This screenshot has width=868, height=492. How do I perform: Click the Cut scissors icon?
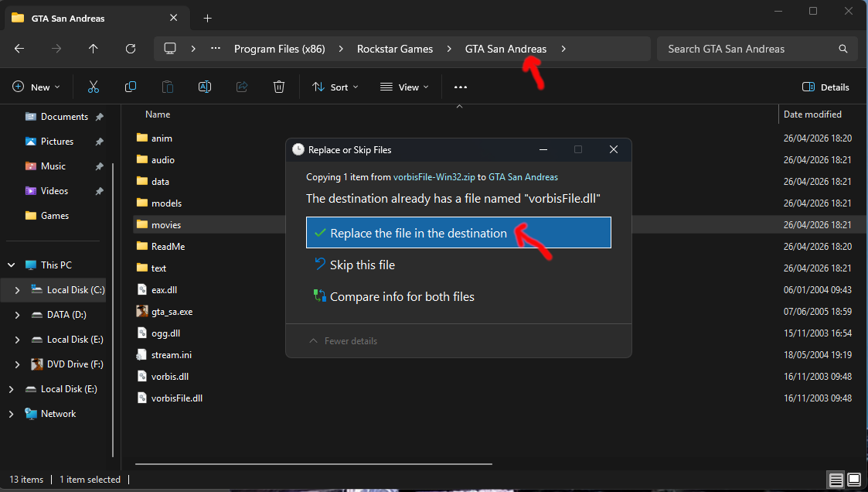tap(93, 87)
